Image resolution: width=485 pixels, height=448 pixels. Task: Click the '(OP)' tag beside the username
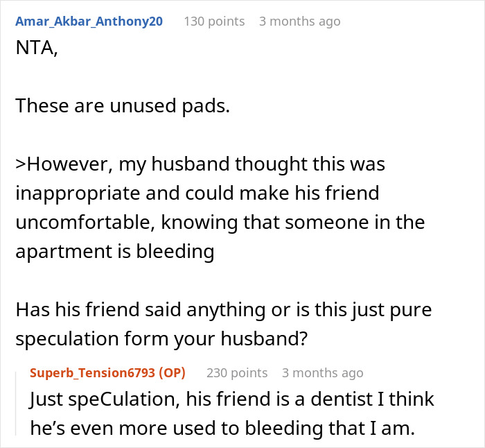click(x=173, y=372)
